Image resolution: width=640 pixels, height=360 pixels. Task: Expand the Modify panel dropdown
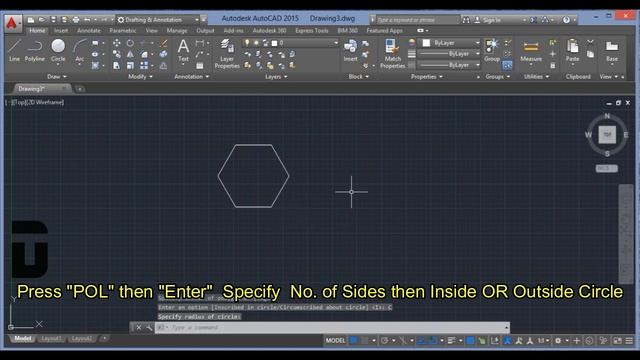[x=140, y=77]
